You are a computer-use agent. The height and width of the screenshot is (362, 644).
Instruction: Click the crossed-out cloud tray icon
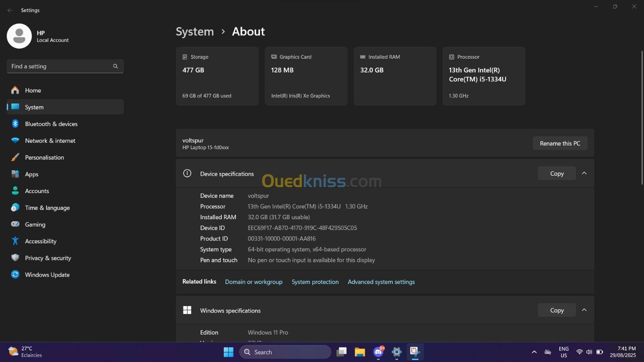pyautogui.click(x=548, y=352)
